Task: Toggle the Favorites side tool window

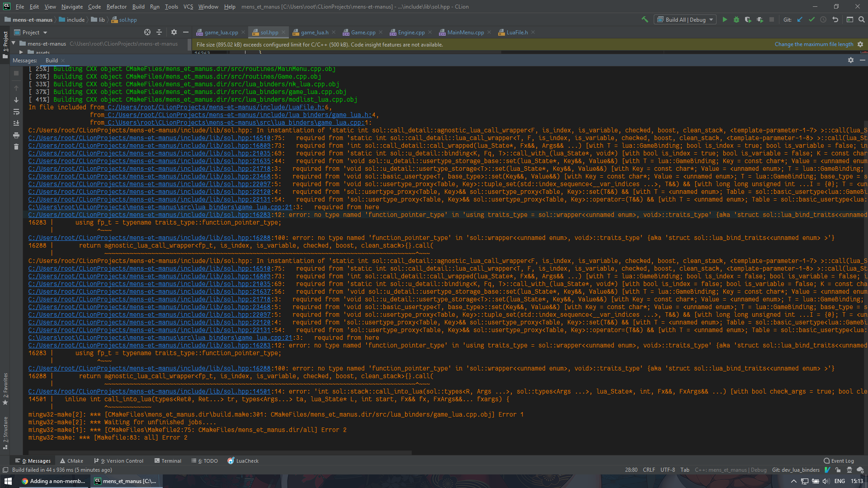Action: [x=5, y=389]
